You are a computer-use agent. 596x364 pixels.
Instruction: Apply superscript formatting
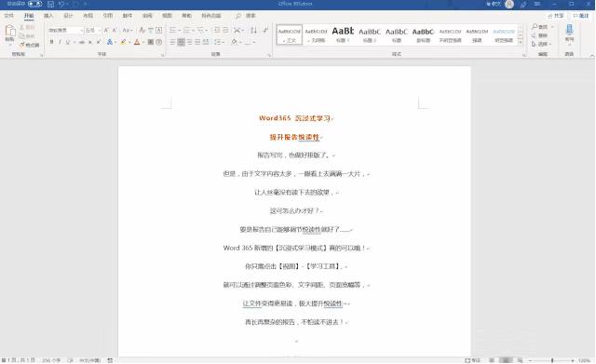point(99,42)
